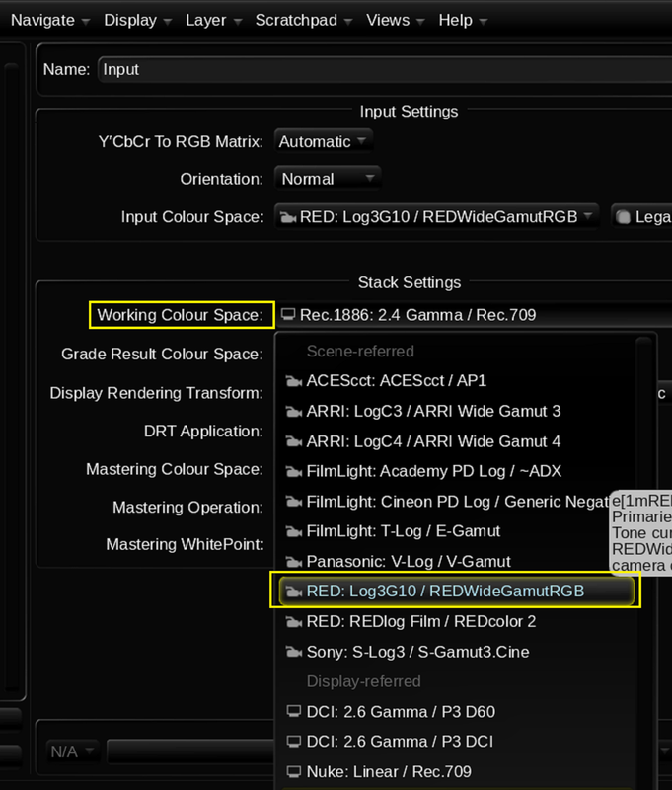Open Y'CbCr To RGB Matrix dropdown
The width and height of the screenshot is (672, 790).
[x=323, y=141]
